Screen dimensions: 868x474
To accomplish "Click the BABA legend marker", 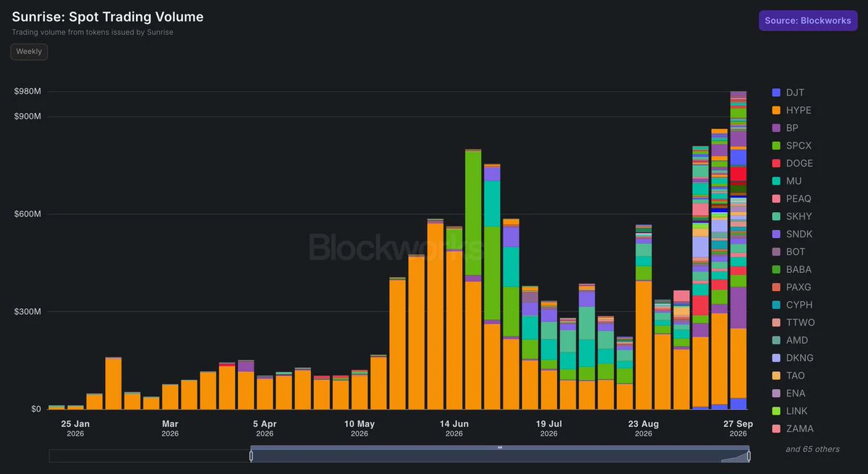I will pos(776,270).
